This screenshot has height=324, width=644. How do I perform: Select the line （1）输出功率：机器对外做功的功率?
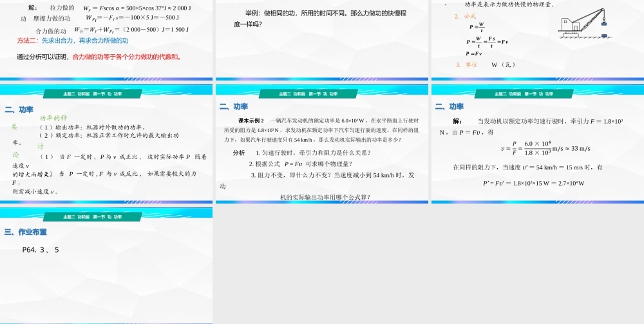[92, 127]
